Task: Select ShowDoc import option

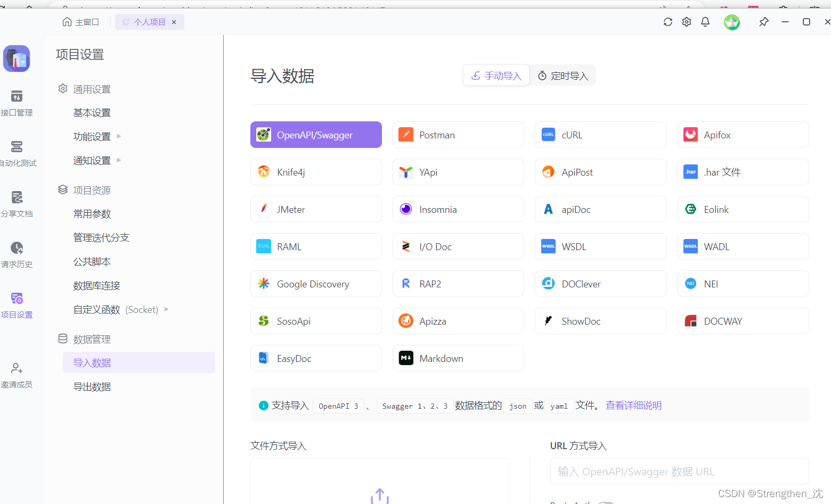Action: [600, 321]
